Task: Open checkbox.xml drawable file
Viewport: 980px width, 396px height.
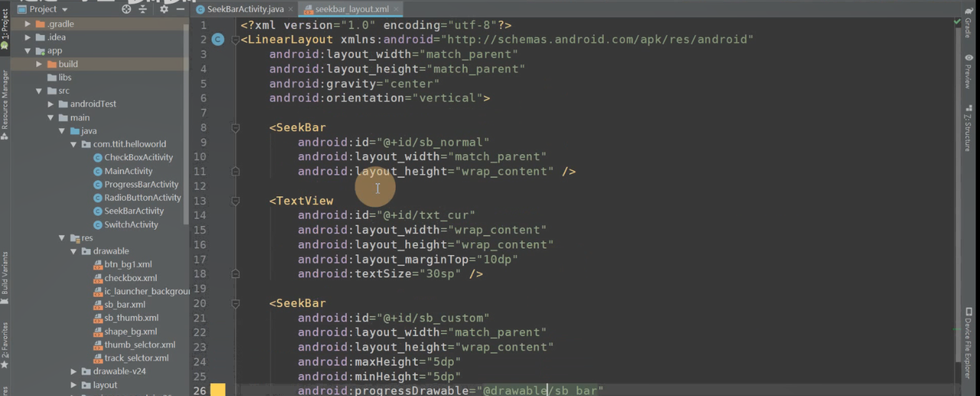Action: 125,278
